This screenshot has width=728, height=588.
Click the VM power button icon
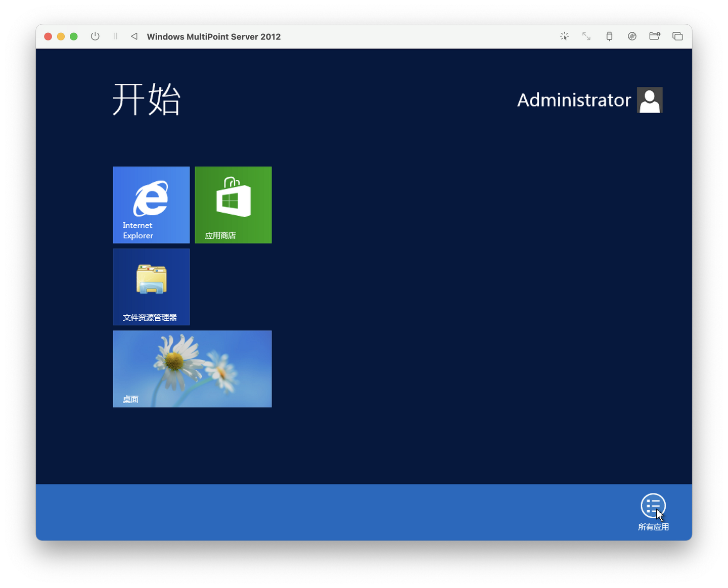(x=95, y=36)
